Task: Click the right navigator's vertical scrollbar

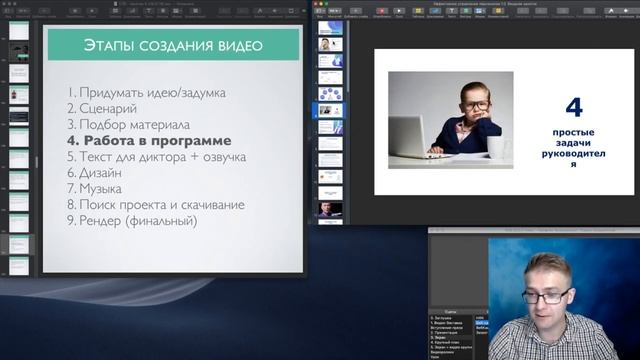Action: [x=348, y=57]
